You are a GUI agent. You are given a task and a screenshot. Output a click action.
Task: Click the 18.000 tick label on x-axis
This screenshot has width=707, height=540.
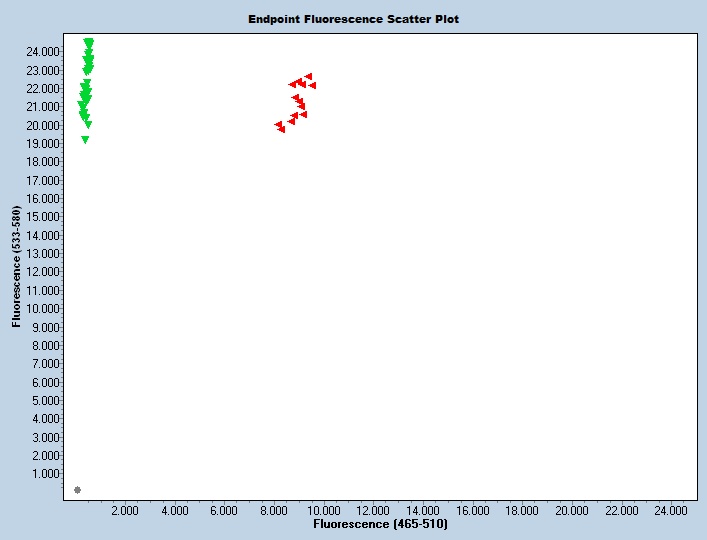(522, 510)
